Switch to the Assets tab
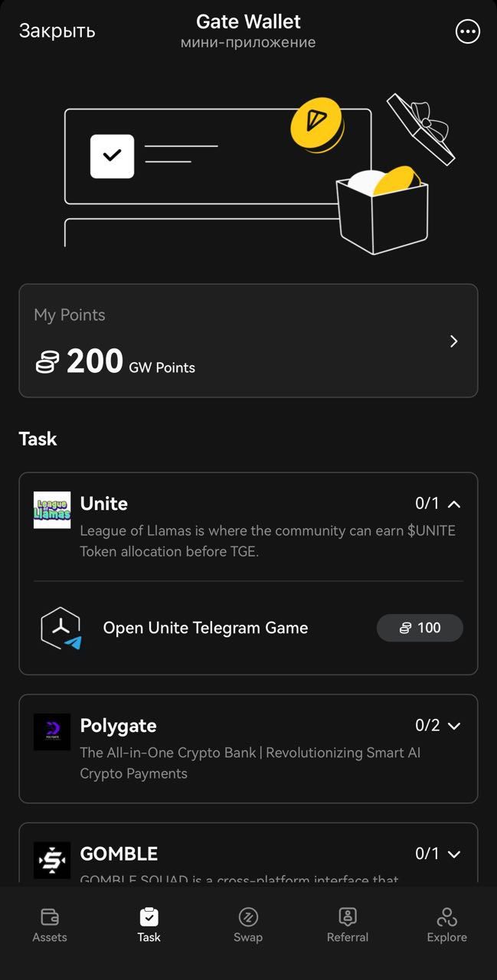Image resolution: width=497 pixels, height=980 pixels. (x=49, y=925)
